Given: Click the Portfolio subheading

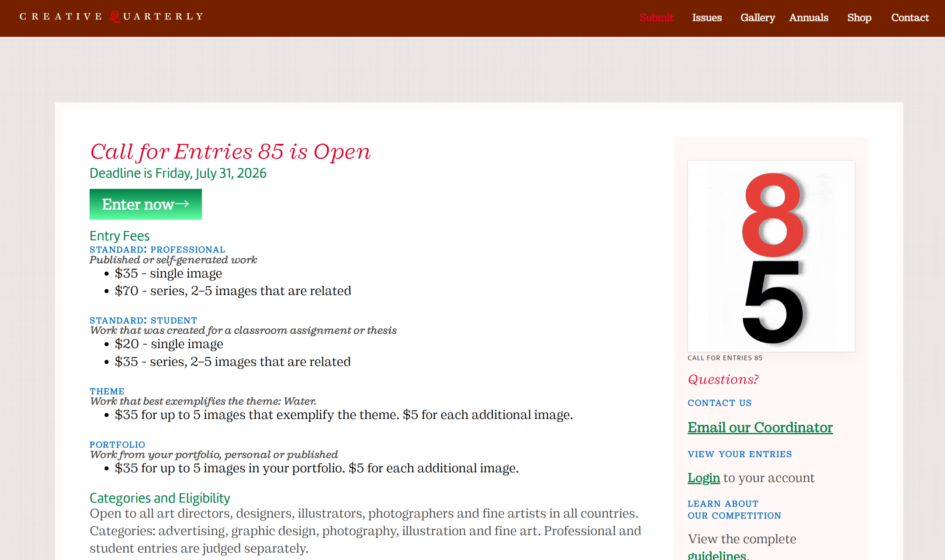Looking at the screenshot, I should [x=117, y=444].
